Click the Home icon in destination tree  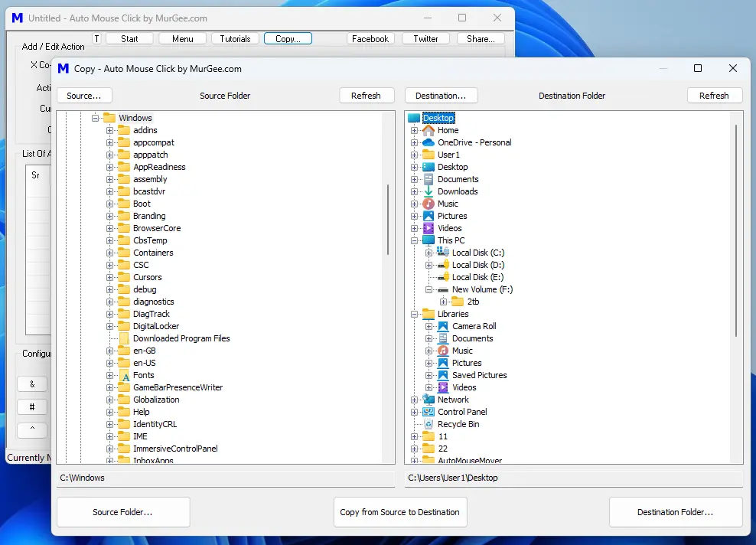pyautogui.click(x=429, y=130)
